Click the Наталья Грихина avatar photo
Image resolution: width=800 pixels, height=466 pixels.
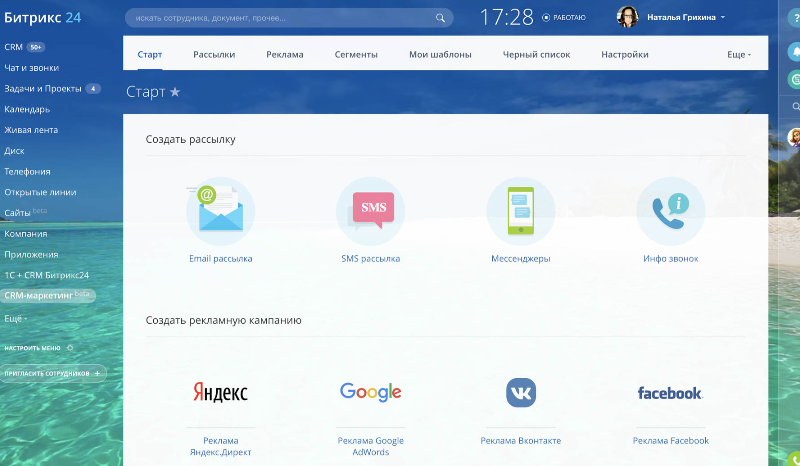click(627, 17)
